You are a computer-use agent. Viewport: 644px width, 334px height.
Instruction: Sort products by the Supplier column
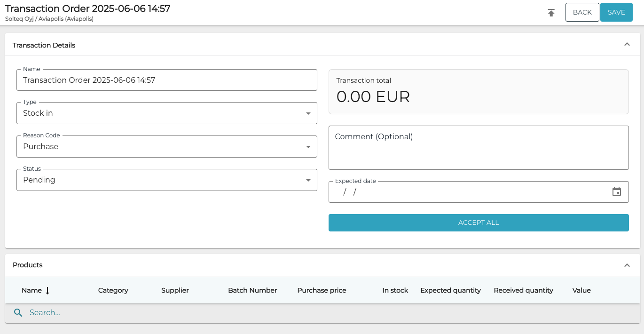click(x=174, y=290)
